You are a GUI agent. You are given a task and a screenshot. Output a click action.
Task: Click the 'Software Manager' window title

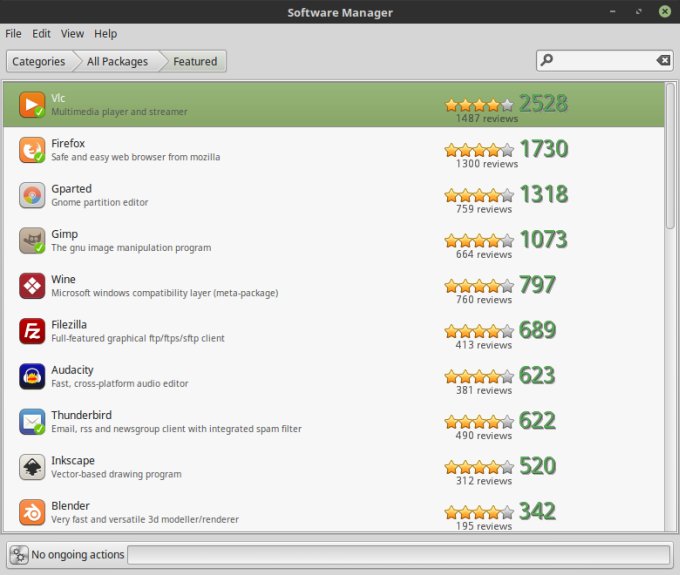340,13
